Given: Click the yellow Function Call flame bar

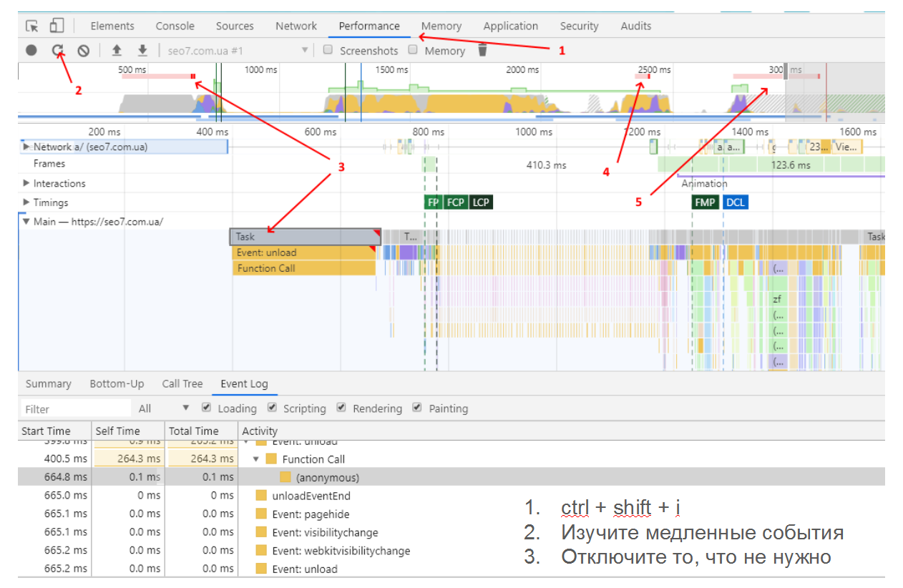Looking at the screenshot, I should pos(303,268).
